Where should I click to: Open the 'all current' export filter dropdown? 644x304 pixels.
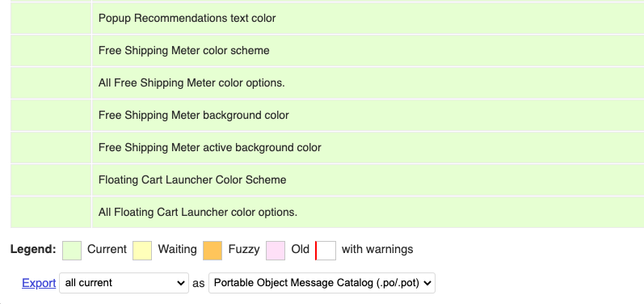click(124, 283)
